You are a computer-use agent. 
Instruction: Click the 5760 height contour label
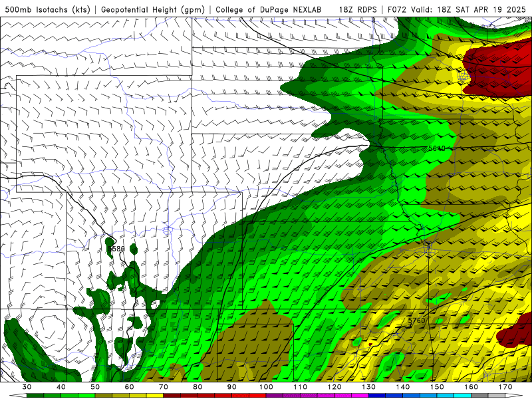pos(416,321)
